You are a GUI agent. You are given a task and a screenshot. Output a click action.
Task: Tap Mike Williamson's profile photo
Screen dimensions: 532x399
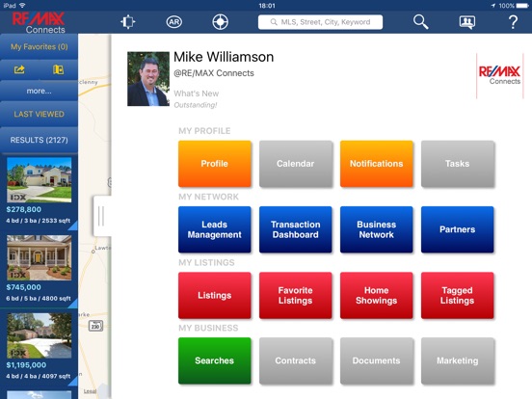[148, 79]
